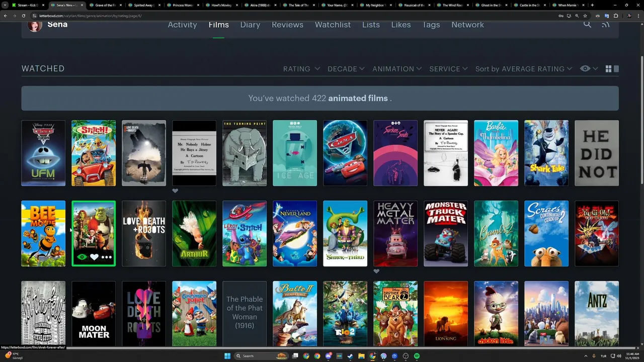Expand the DECADE filter dropdown
644x362 pixels.
pos(347,69)
